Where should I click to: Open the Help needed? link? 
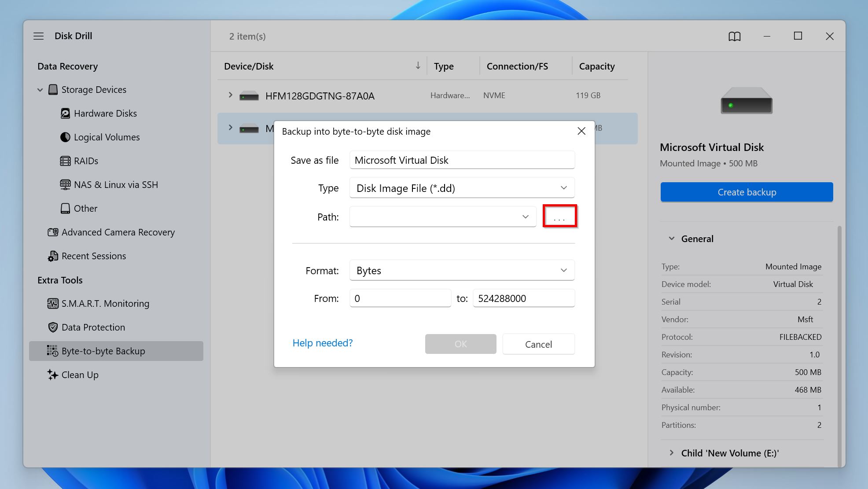pos(323,343)
